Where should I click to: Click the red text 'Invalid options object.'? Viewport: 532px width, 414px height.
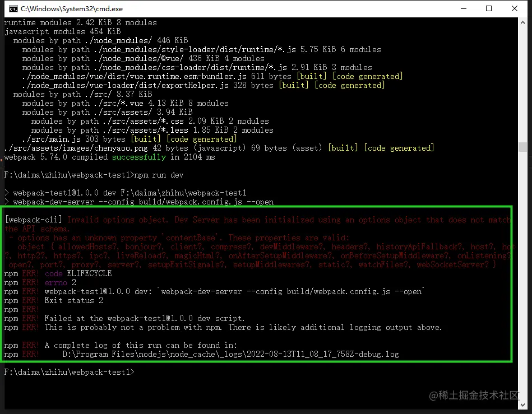coord(117,220)
